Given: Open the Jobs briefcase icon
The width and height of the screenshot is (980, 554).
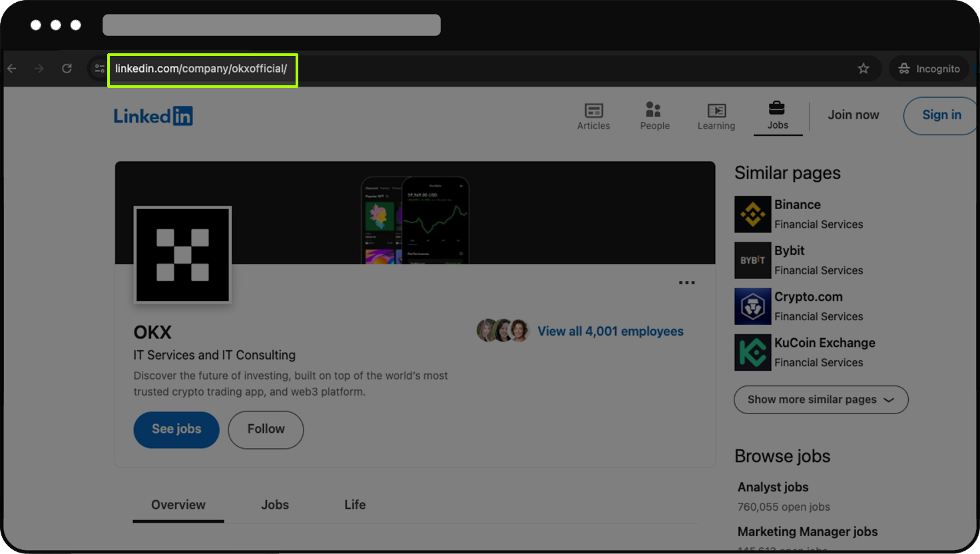Looking at the screenshot, I should coord(777,108).
